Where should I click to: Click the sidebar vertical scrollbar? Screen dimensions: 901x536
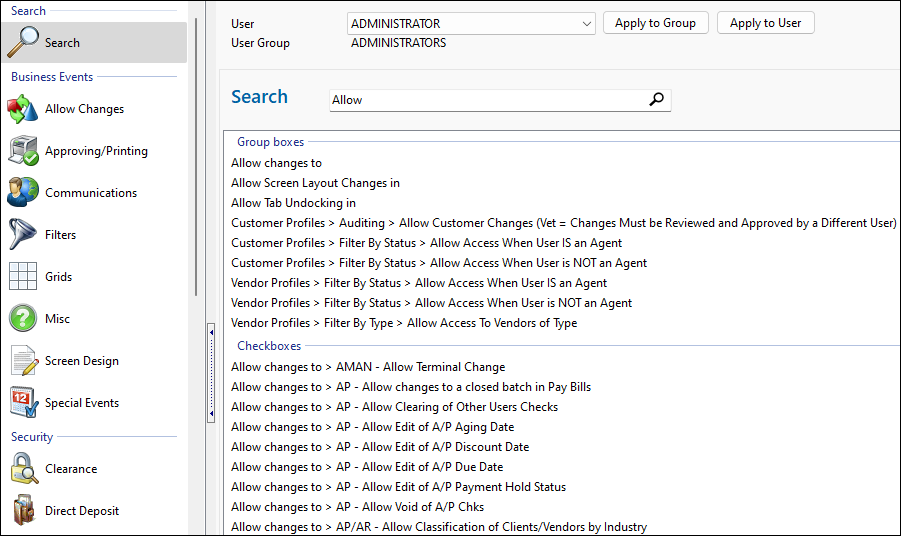[196, 150]
